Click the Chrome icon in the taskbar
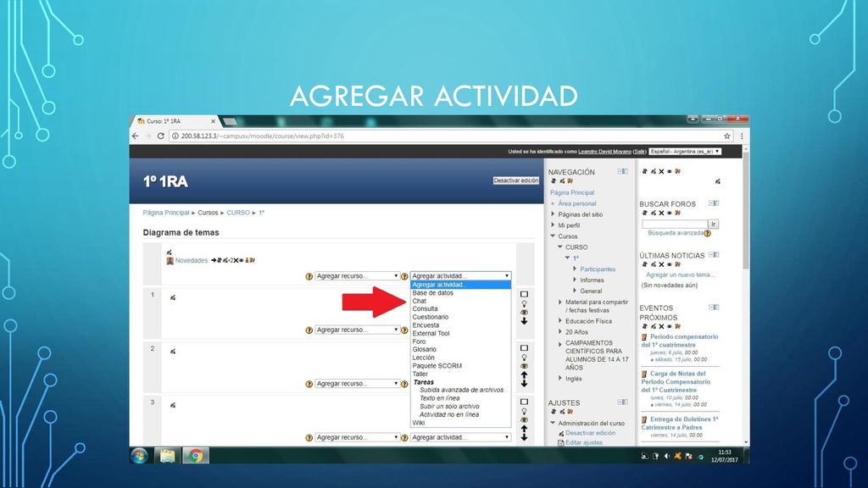 pyautogui.click(x=196, y=456)
